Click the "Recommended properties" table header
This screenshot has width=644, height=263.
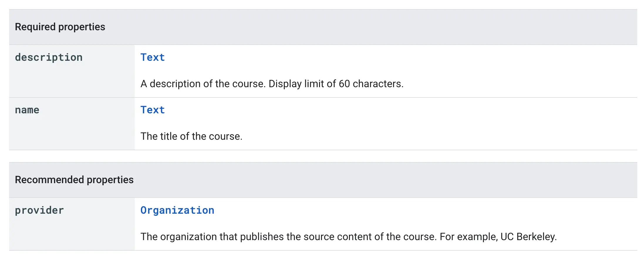click(74, 180)
